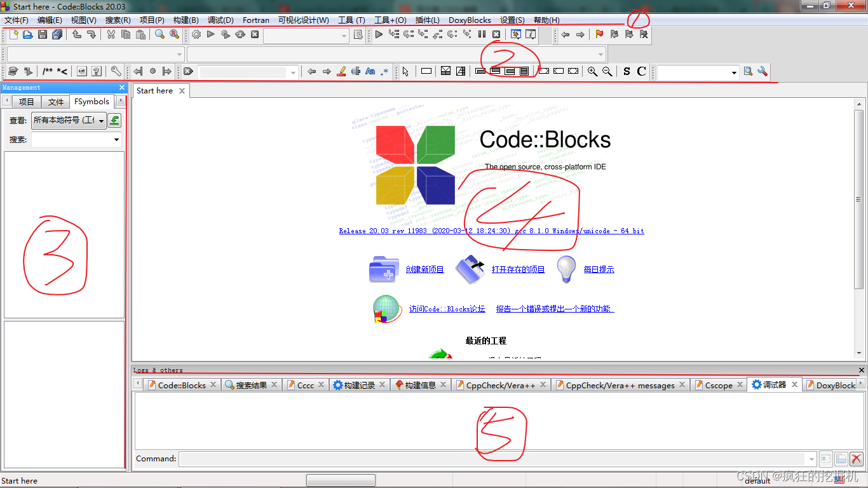Click the Abort build icon

(255, 34)
